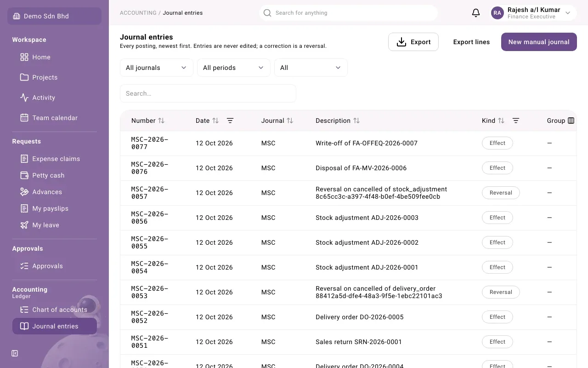Go to Expense claims
Viewport: 588px width, 368px height.
point(55,159)
